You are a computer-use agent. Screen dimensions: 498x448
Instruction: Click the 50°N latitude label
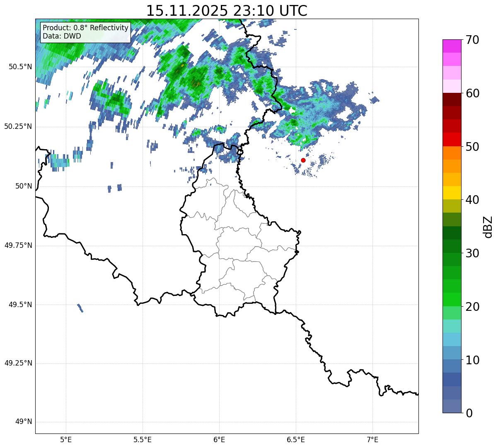pos(24,186)
